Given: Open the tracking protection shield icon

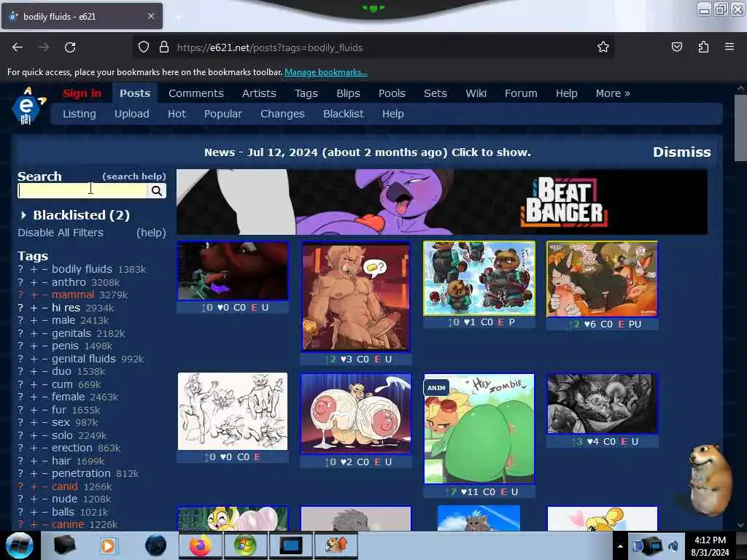Looking at the screenshot, I should 144,47.
